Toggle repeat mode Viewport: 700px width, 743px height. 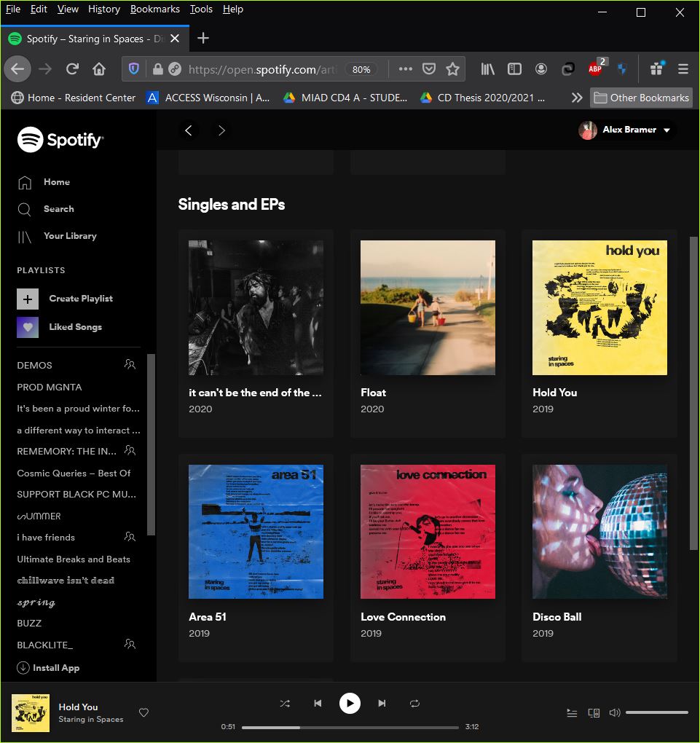pos(414,704)
